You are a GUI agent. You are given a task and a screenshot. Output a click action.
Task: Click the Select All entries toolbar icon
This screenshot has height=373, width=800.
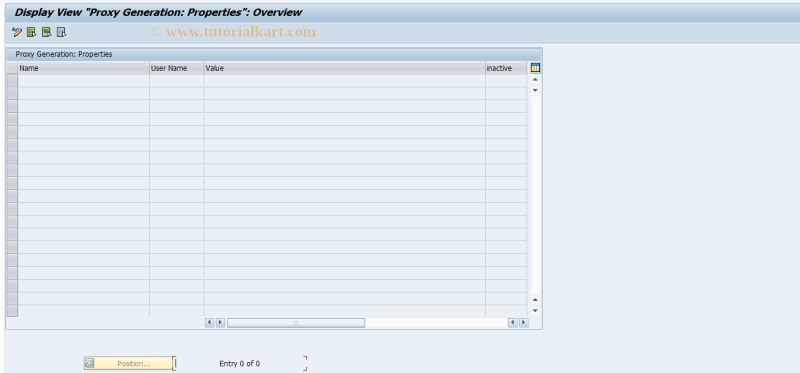pos(31,33)
